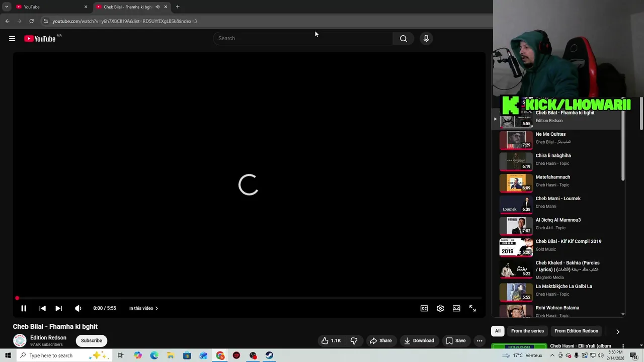The image size is (644, 362).
Task: Start voice search with the microphone
Action: point(426,39)
